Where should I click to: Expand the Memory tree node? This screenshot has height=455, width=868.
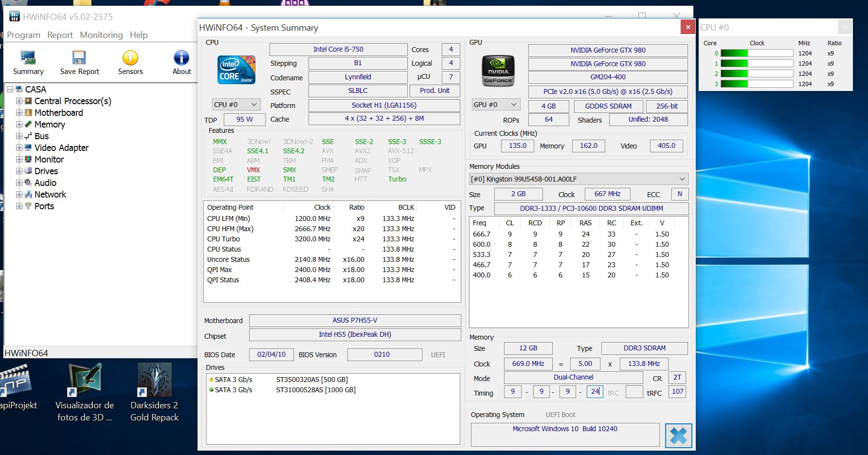(19, 124)
